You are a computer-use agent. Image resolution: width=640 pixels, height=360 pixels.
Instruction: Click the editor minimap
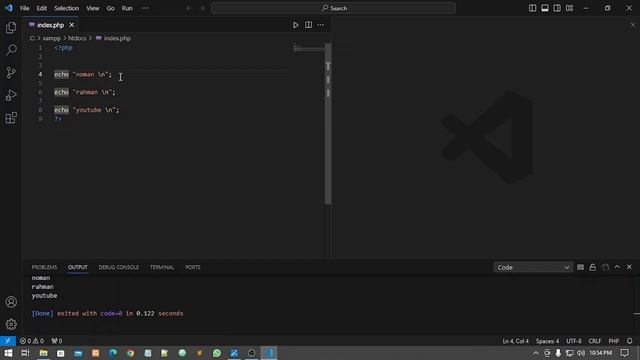click(309, 48)
